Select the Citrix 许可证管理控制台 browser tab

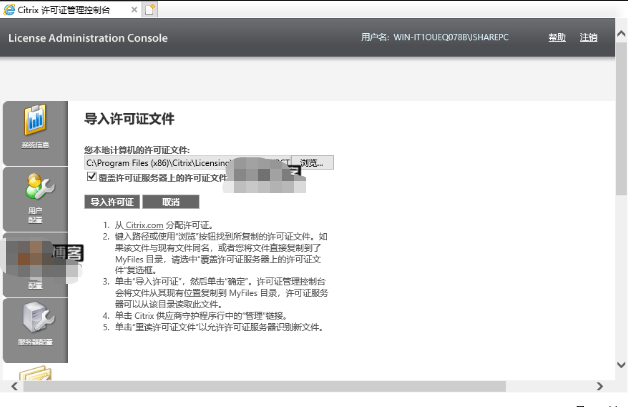coord(71,10)
